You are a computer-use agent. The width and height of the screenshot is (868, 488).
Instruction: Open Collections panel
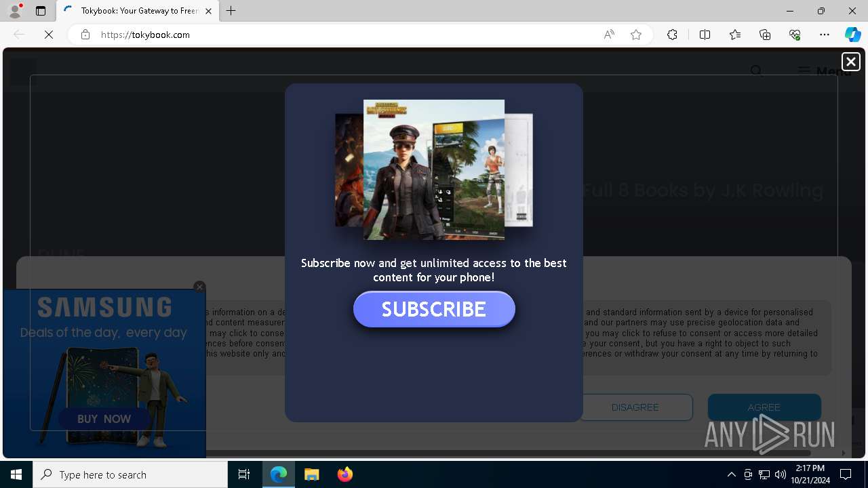tap(765, 35)
